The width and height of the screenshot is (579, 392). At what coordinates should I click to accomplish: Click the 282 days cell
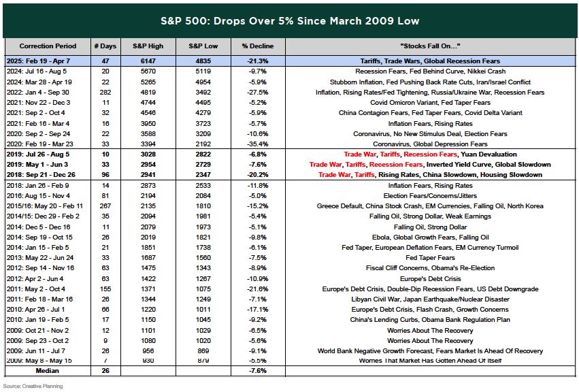point(105,92)
